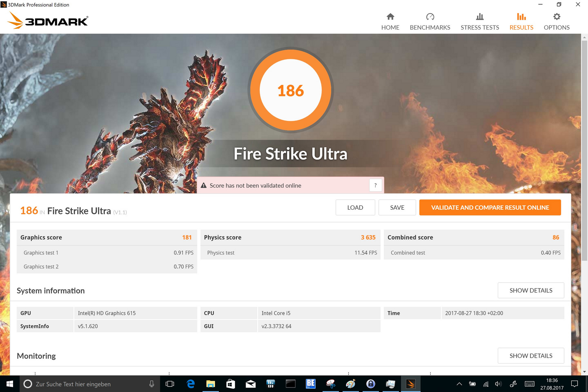This screenshot has width=588, height=392.
Task: Switch to the STRESS TESTS tab
Action: pos(480,22)
